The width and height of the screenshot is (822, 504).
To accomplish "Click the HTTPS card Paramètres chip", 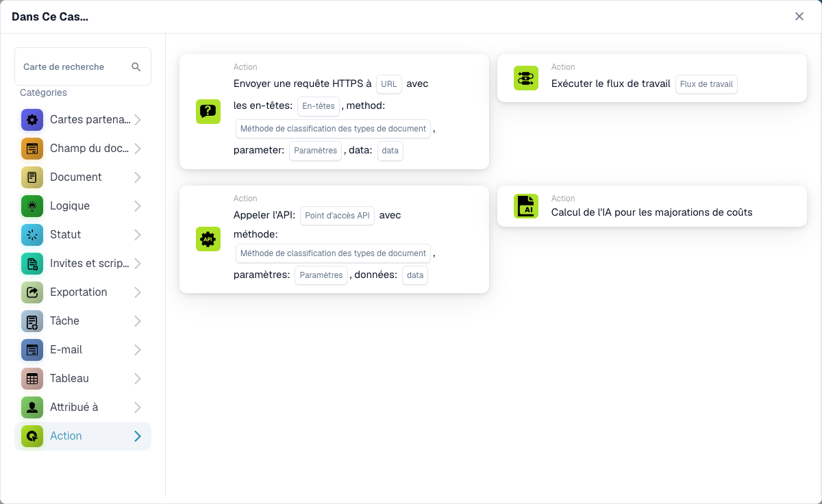I will (x=315, y=151).
